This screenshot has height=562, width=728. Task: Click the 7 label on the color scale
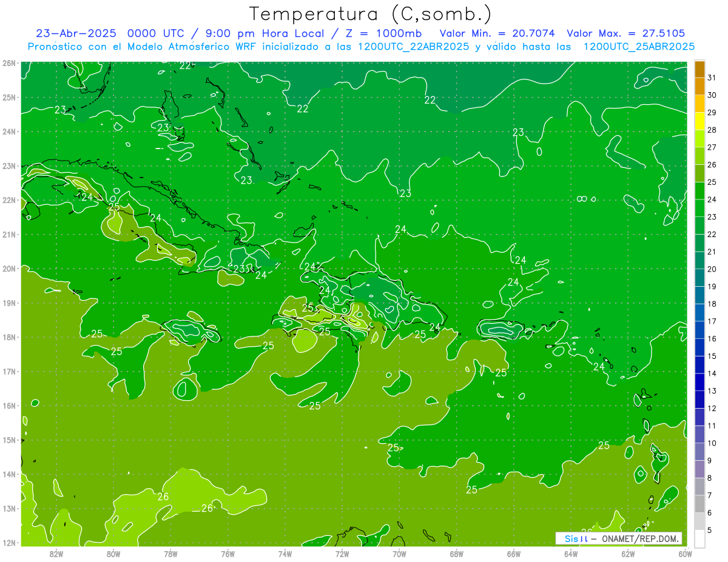710,495
